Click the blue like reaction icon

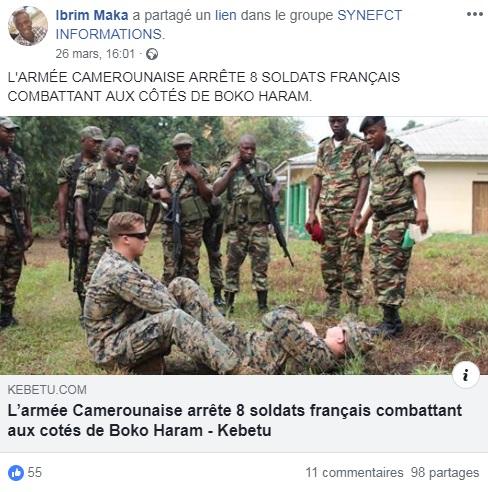pyautogui.click(x=16, y=473)
